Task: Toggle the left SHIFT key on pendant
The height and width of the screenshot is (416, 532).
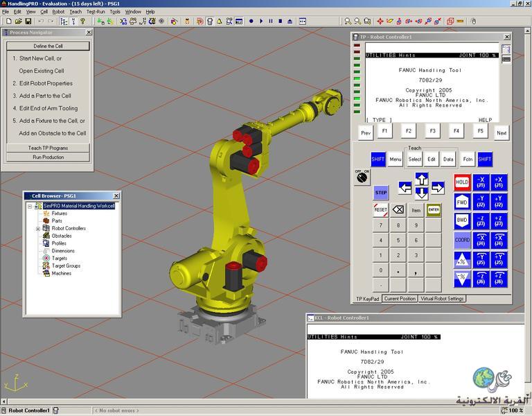Action: pos(378,159)
